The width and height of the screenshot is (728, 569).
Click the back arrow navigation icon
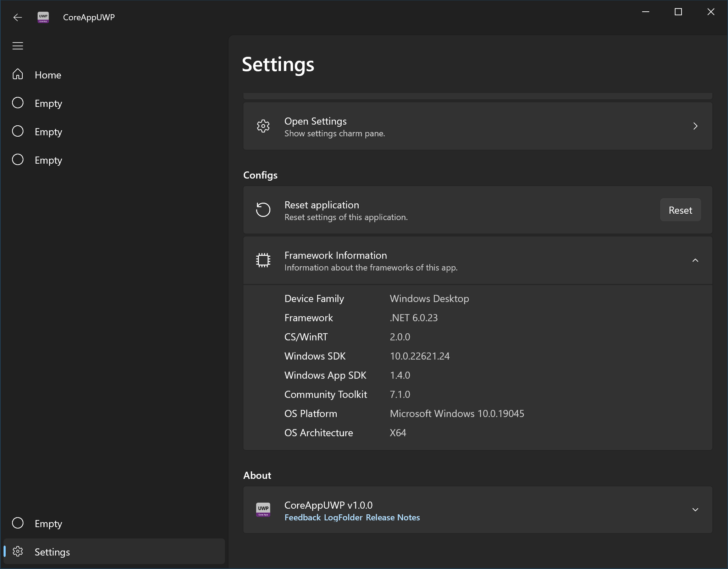pos(17,17)
